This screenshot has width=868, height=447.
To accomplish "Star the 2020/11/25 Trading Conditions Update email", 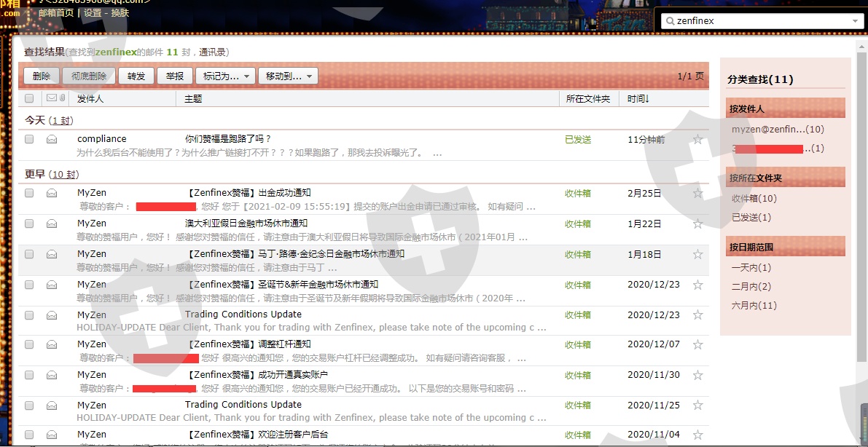I will click(697, 405).
